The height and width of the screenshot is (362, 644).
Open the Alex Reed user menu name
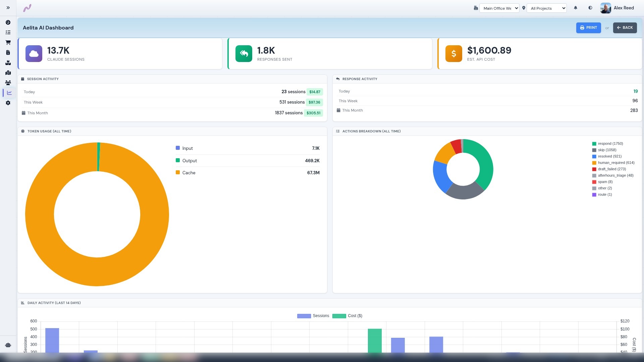pos(624,8)
